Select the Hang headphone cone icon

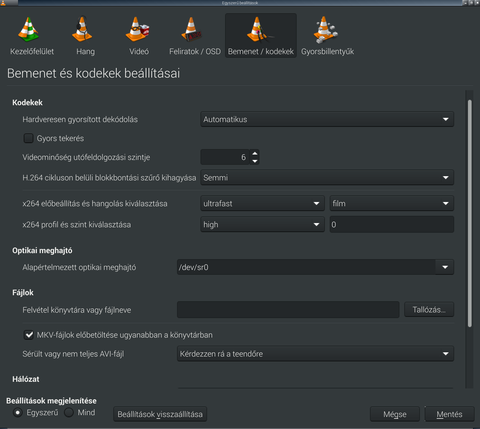[x=82, y=29]
